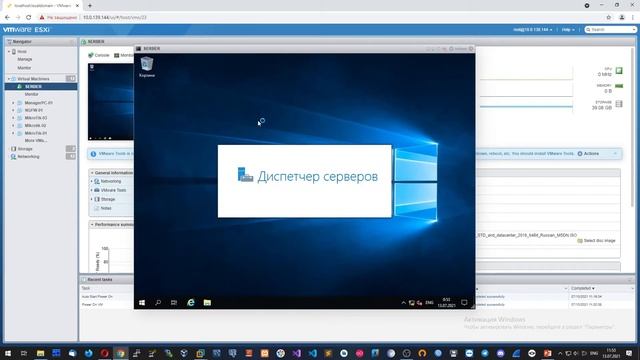Collapse the Virtual Machines tree node
The height and width of the screenshot is (360, 640).
click(9, 79)
